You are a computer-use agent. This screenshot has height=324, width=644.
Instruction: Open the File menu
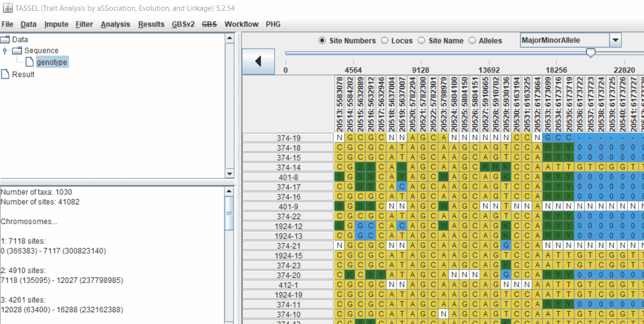7,24
